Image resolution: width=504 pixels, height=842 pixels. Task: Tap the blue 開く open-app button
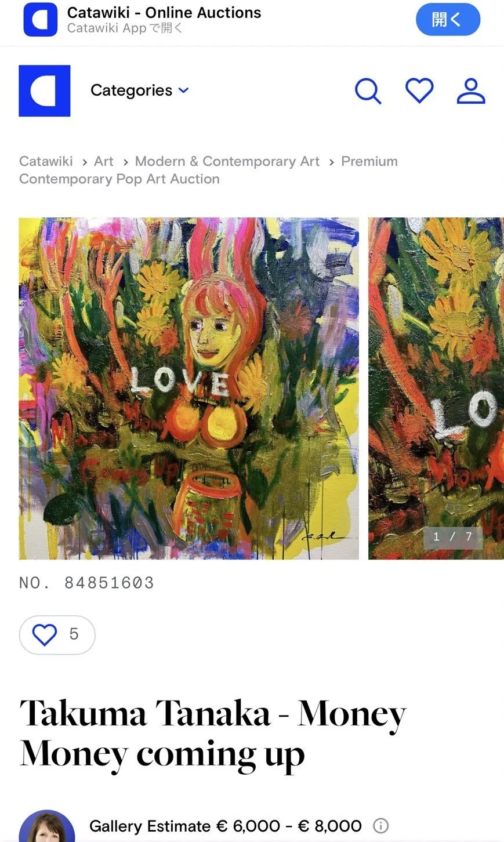[x=448, y=20]
